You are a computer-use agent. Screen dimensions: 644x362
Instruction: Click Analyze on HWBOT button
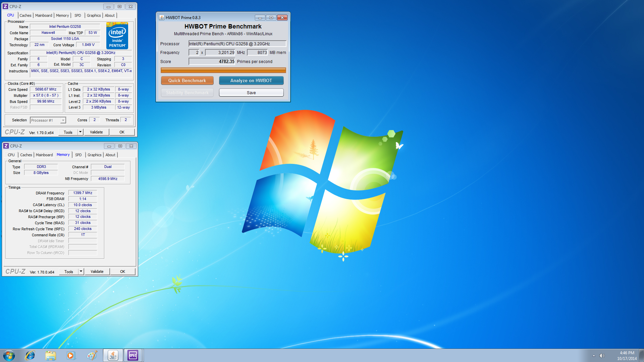251,80
